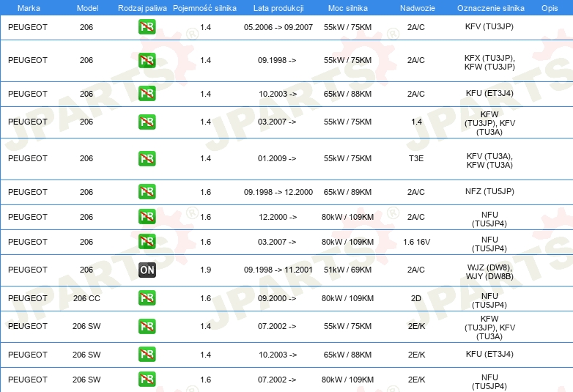Select 2E/K body in 206 SW 1.6 row

click(x=417, y=380)
